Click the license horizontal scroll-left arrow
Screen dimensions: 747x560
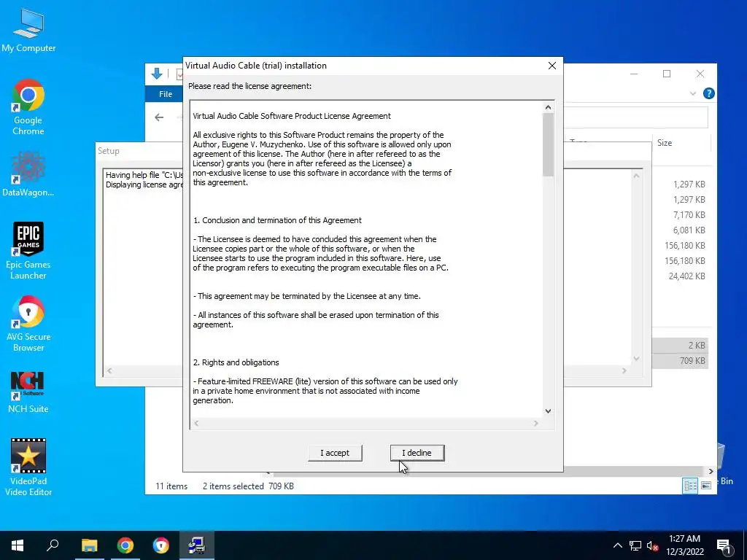196,423
